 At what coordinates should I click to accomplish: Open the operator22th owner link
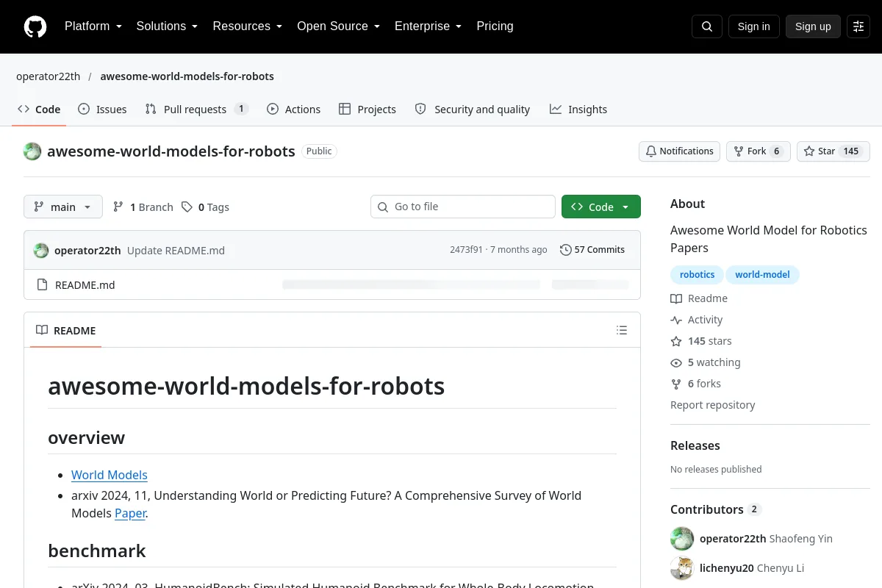click(x=48, y=76)
